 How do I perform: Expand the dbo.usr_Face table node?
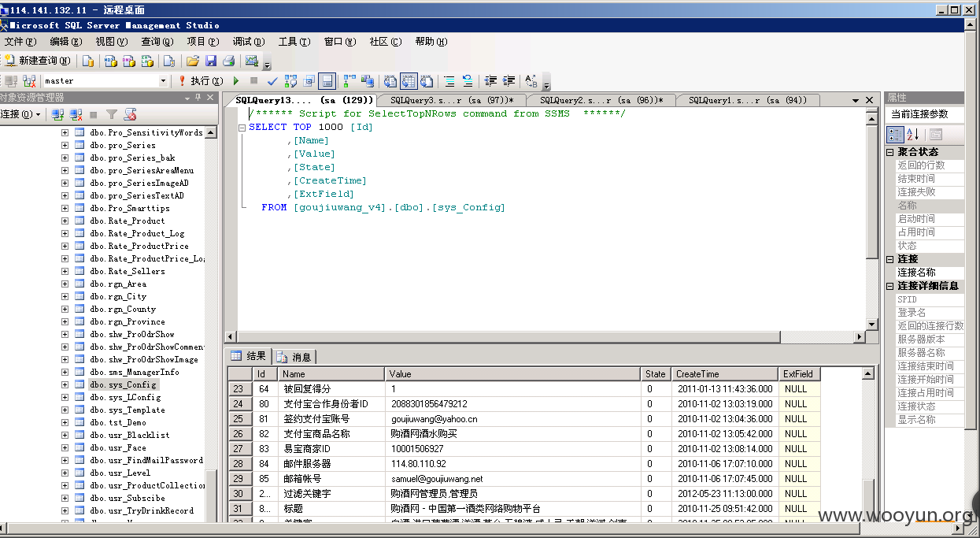click(65, 447)
